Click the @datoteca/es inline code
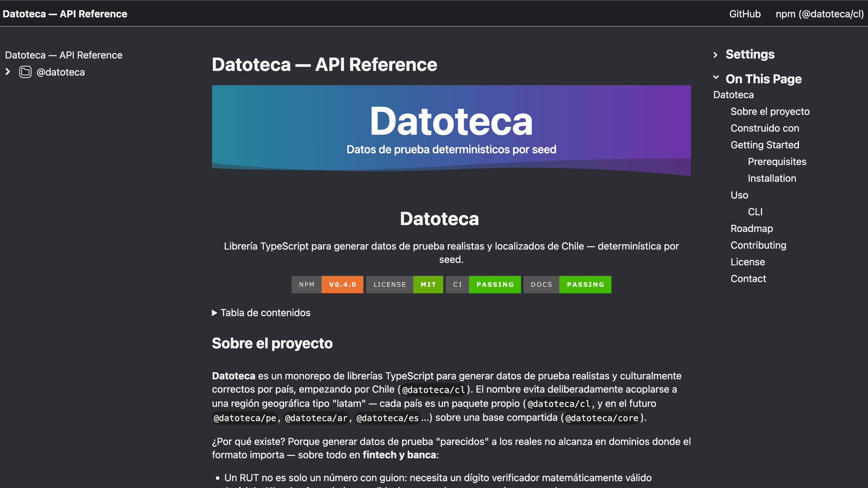 tap(388, 418)
